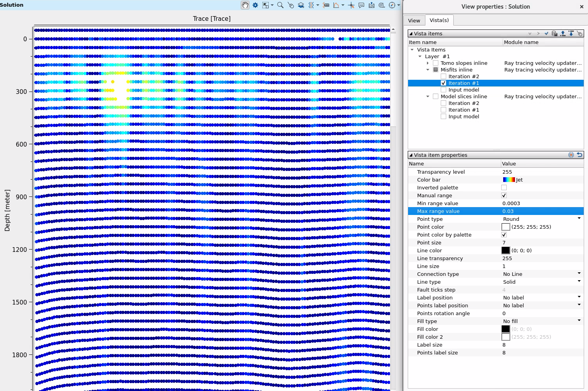Activate the magnifier zoom tool

pos(280,5)
